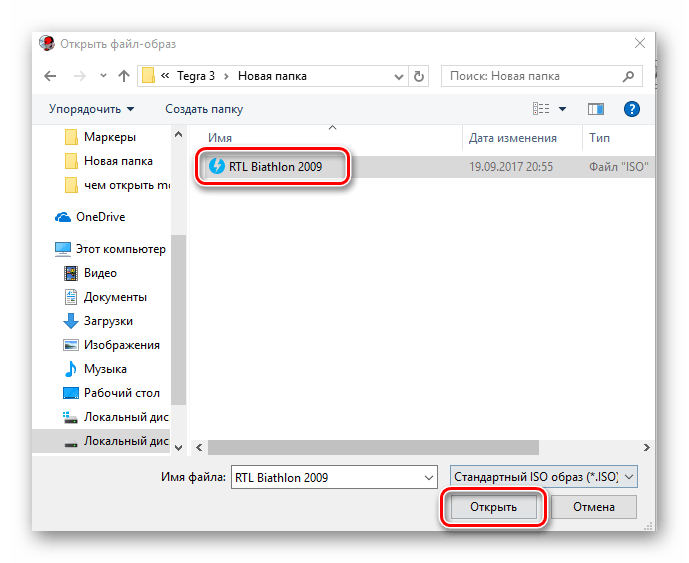Open Help via the question mark icon
The image size is (689, 563).
click(x=632, y=109)
